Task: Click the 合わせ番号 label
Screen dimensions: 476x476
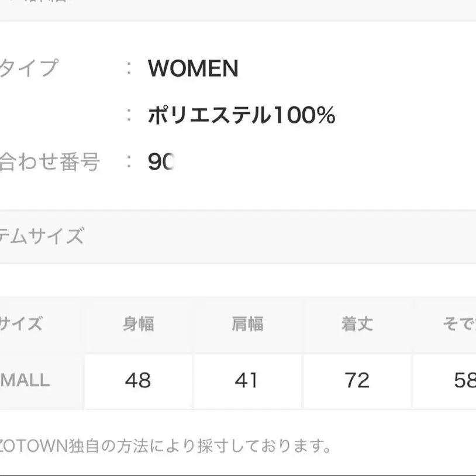Action: tap(49, 162)
